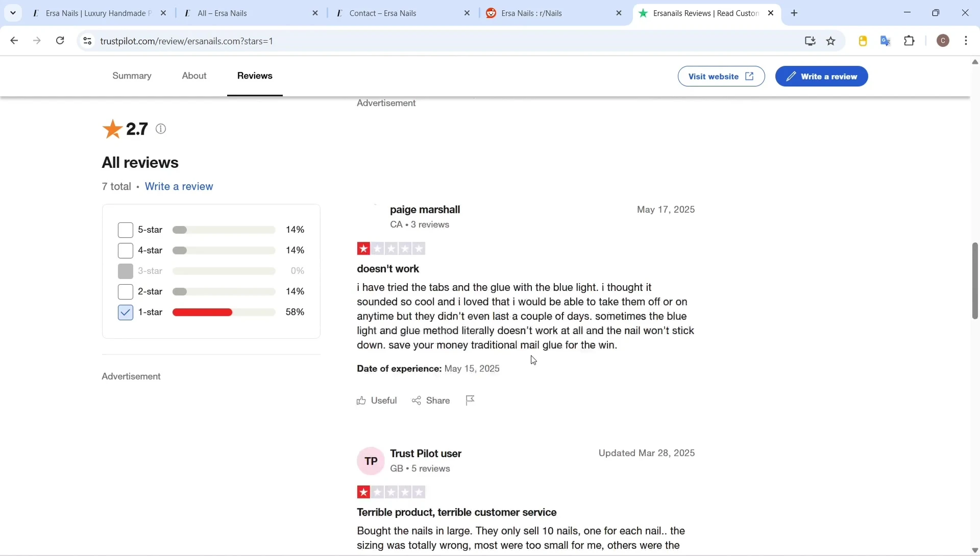
Task: Reload the Trustpilot page
Action: click(x=60, y=41)
